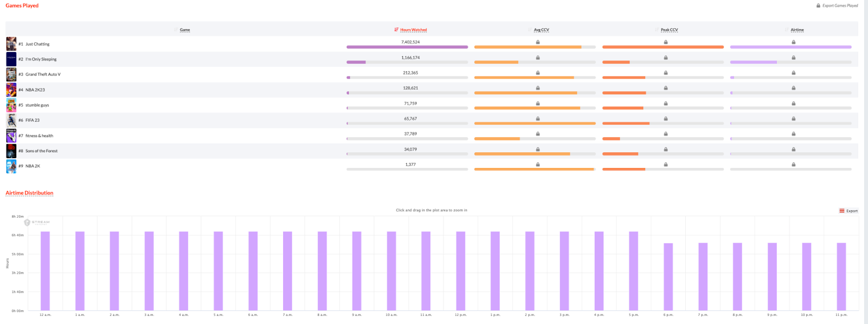
Task: Click Avg CCV lock icon for Sons of the Forest
Action: pyautogui.click(x=538, y=149)
